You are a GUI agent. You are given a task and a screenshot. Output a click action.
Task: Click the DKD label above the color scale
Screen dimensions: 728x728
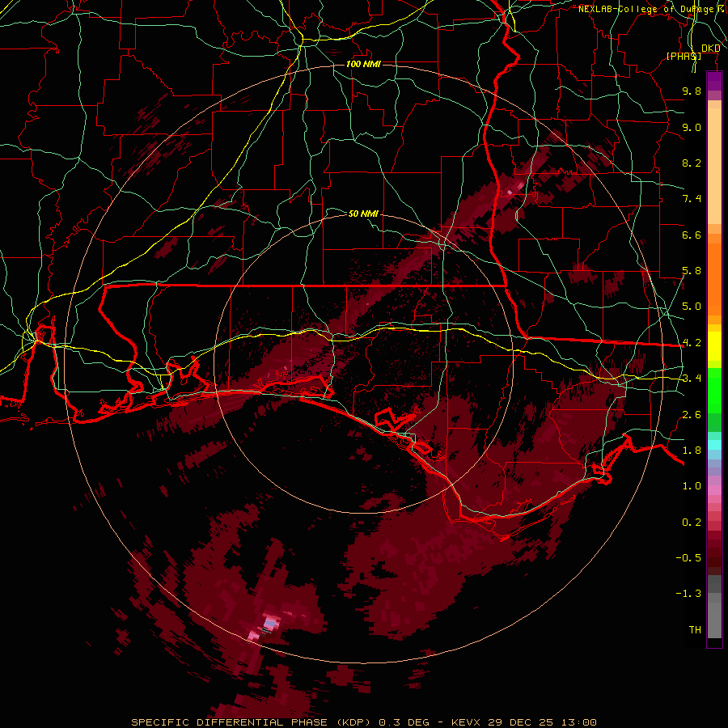[x=710, y=49]
